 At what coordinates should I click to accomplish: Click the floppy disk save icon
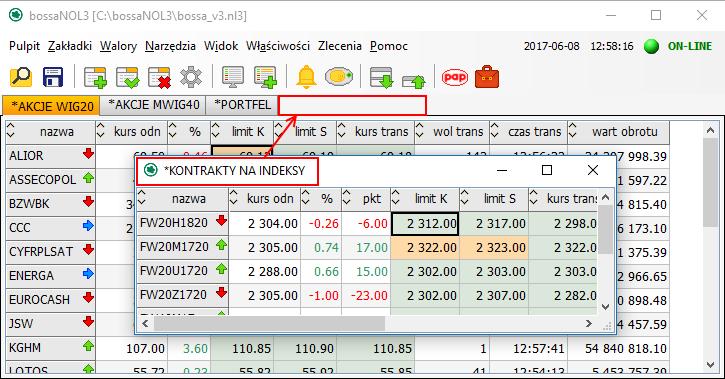[53, 77]
